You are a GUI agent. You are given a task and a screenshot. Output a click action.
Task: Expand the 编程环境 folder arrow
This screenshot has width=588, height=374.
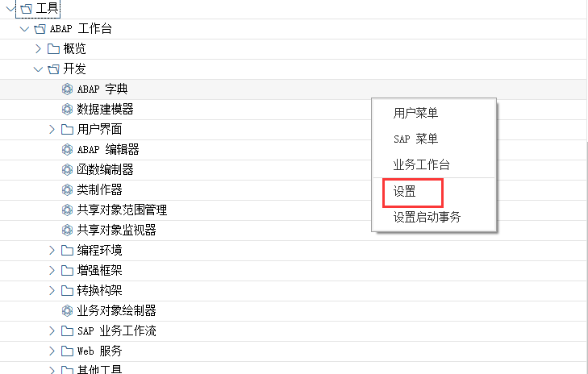pyautogui.click(x=52, y=250)
